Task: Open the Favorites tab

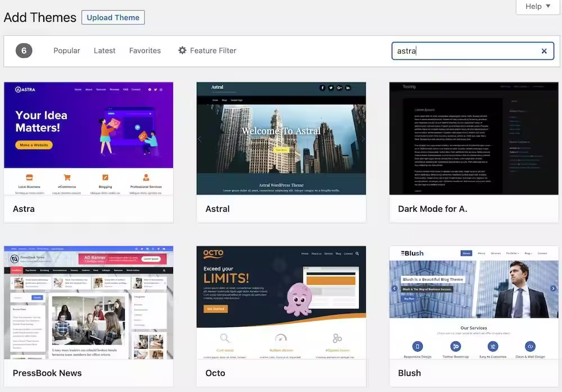Action: [x=145, y=51]
